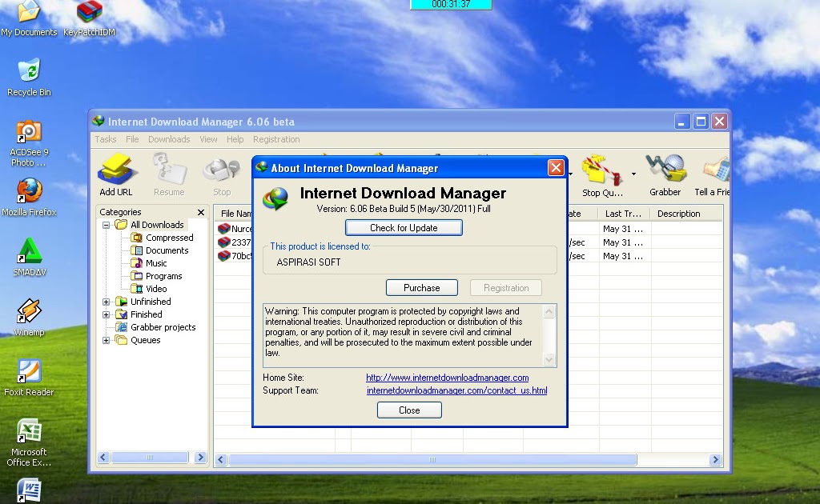Select the Music category

(x=149, y=263)
